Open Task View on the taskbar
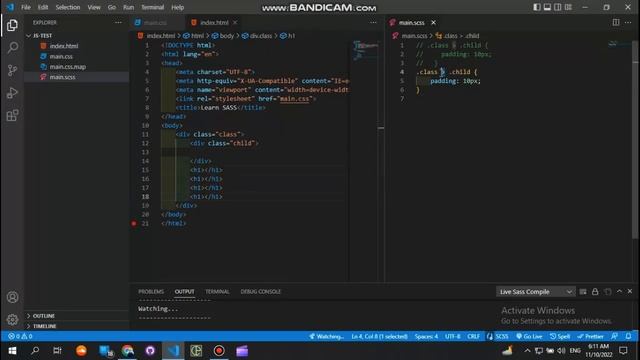This screenshot has width=640, height=360. pyautogui.click(x=57, y=351)
